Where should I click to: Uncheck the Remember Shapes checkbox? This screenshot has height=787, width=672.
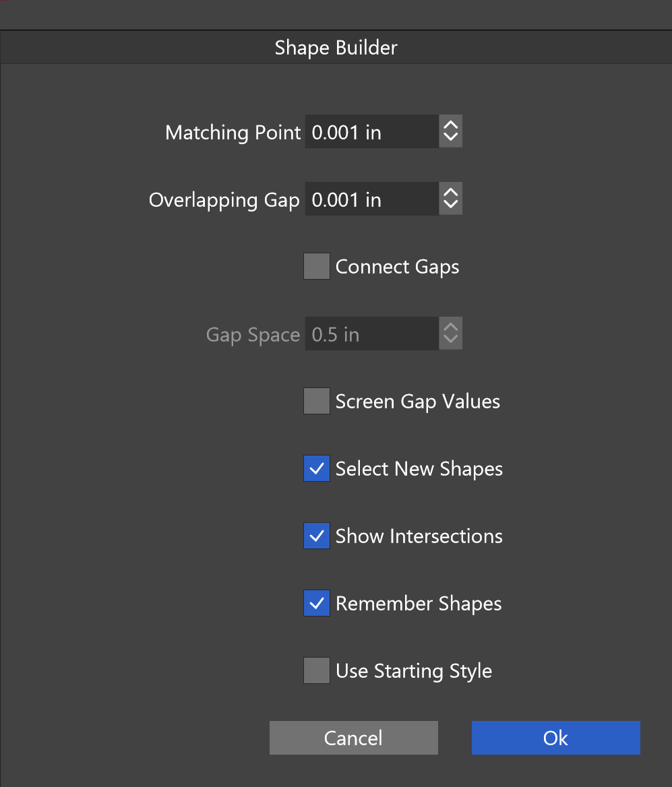coord(317,604)
